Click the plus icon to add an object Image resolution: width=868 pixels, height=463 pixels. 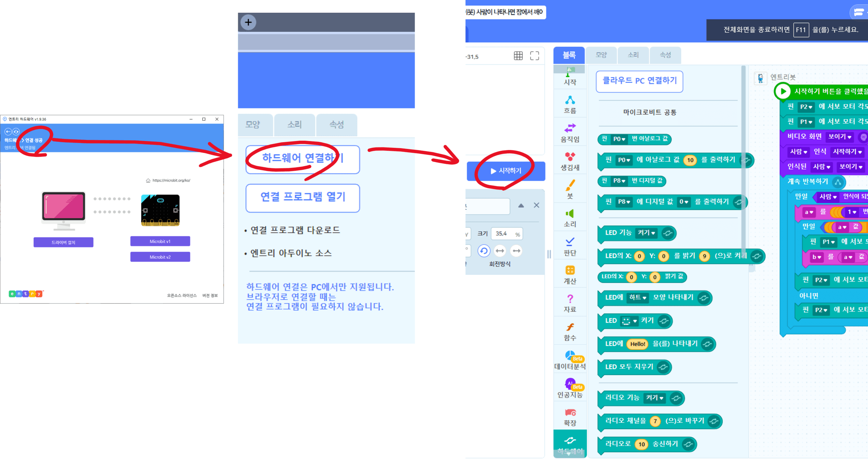248,22
